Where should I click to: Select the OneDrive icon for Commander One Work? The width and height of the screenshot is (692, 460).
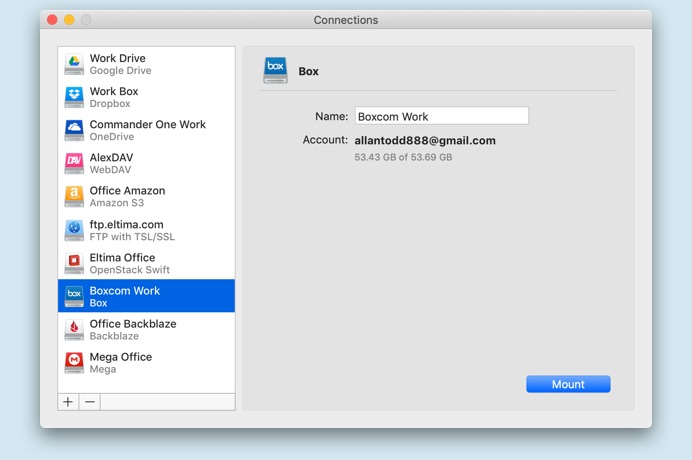pos(74,130)
